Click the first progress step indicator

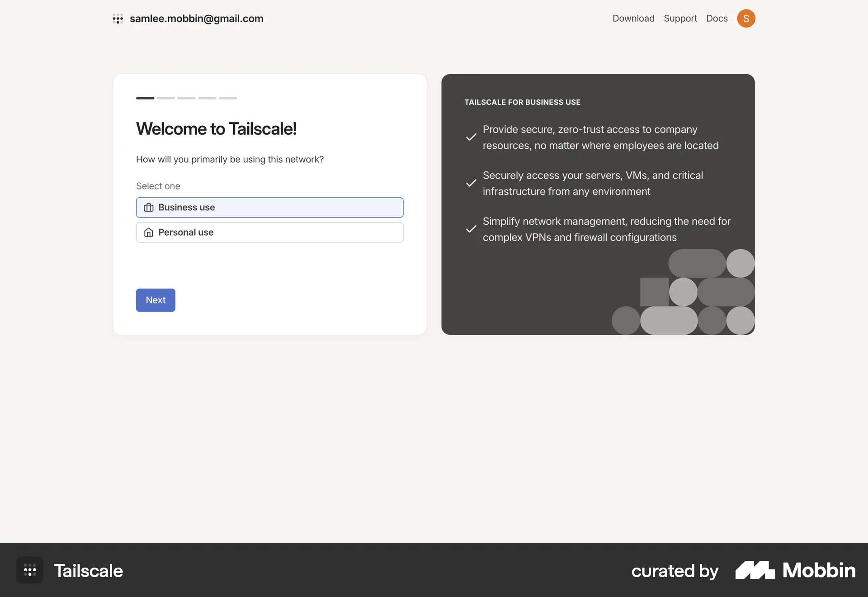click(145, 98)
